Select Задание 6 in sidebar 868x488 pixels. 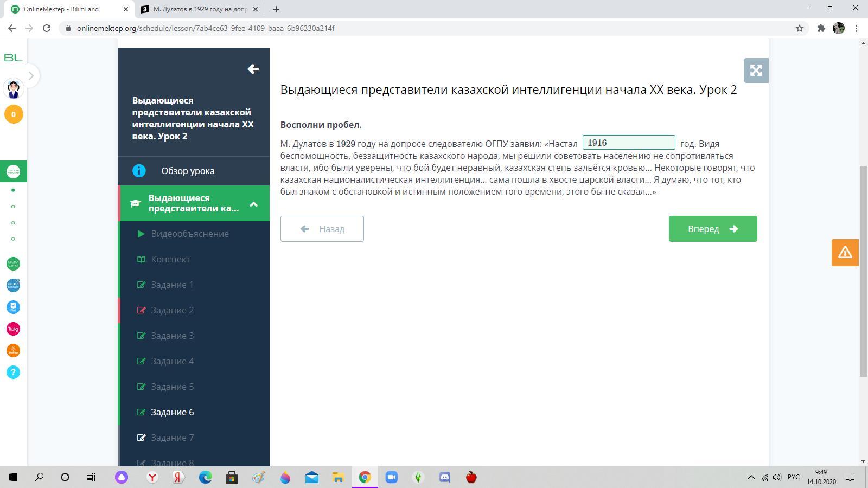172,412
